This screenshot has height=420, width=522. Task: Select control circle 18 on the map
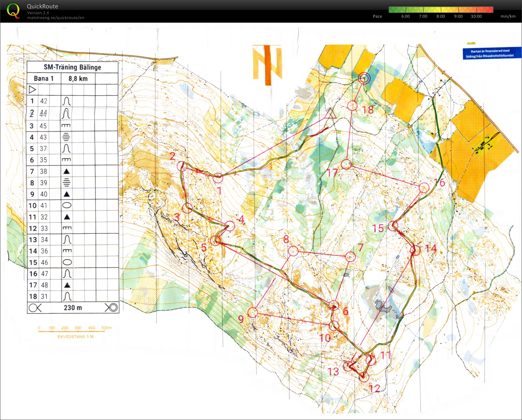point(352,106)
